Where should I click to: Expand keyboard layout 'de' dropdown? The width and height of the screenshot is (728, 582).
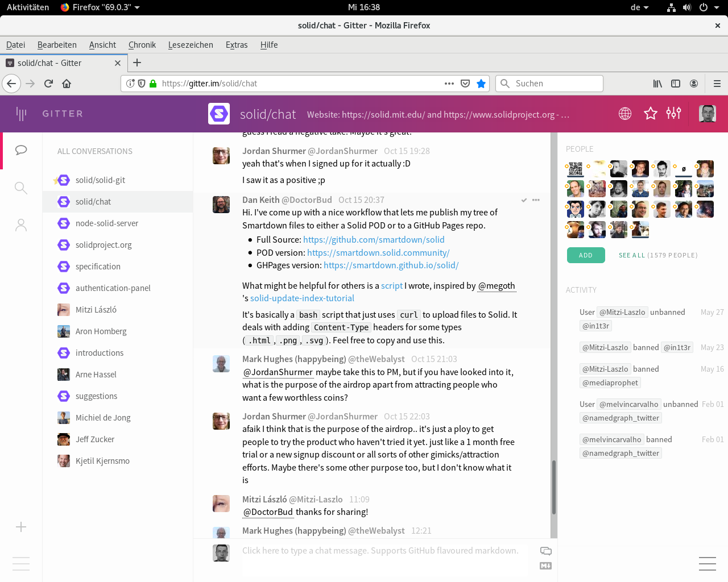(639, 7)
